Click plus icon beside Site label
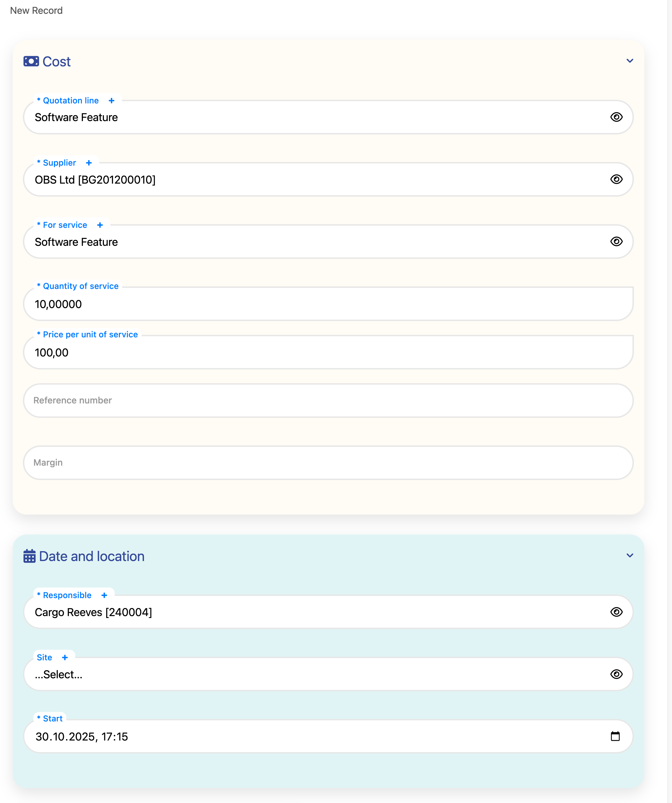Viewport: 672px width, 803px height. point(65,657)
